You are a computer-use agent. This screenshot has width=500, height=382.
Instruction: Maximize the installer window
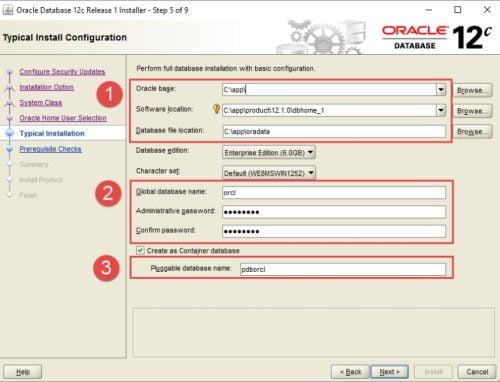pos(458,10)
